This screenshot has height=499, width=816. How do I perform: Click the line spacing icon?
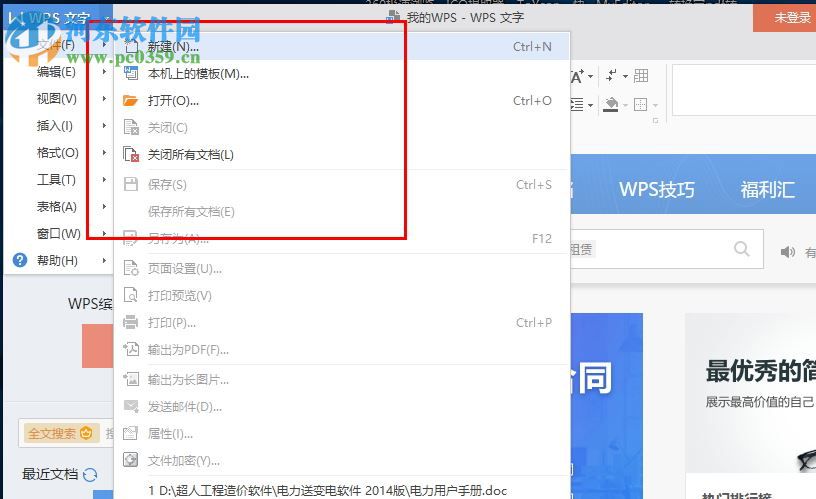pyautogui.click(x=577, y=105)
